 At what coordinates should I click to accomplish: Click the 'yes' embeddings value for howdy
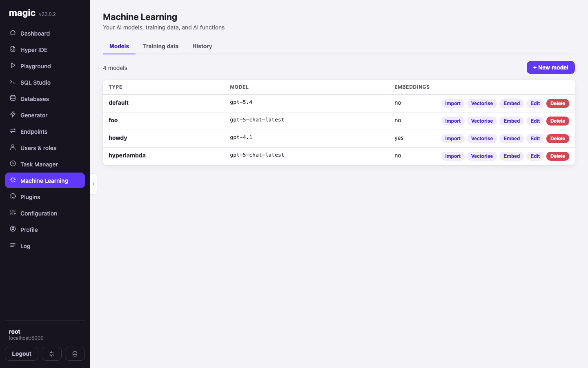[399, 138]
